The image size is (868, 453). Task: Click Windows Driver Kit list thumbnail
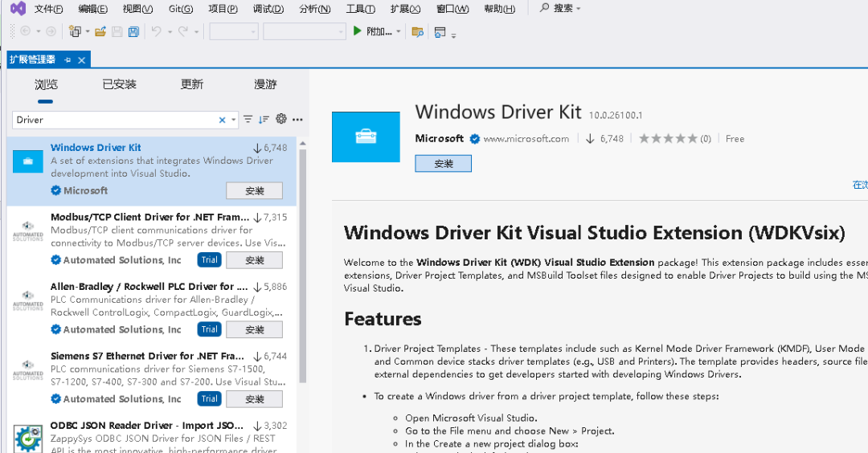[27, 161]
